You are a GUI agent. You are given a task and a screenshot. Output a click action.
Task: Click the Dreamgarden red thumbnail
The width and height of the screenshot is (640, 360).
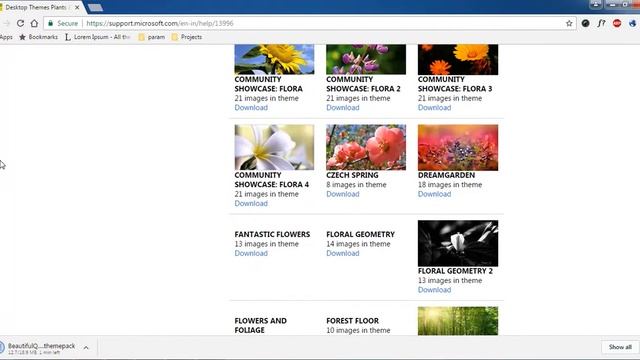(458, 147)
